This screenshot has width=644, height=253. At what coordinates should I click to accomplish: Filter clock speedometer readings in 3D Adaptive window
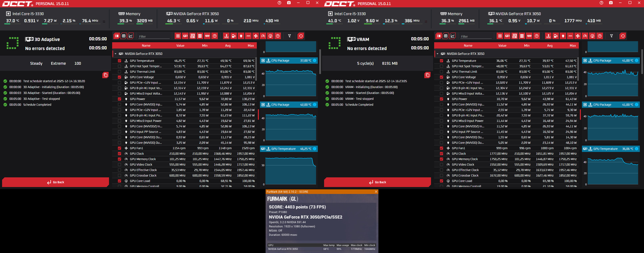[263, 36]
